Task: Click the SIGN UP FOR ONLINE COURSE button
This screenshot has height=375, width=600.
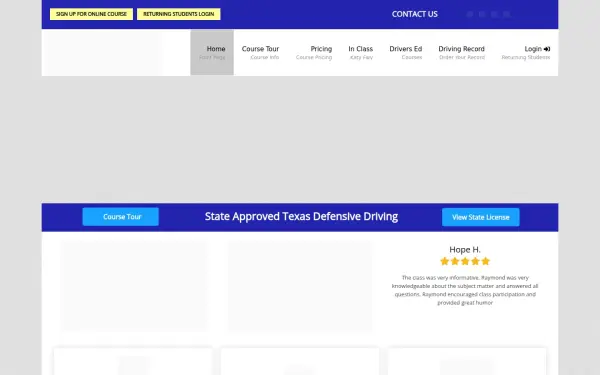Action: pos(91,14)
